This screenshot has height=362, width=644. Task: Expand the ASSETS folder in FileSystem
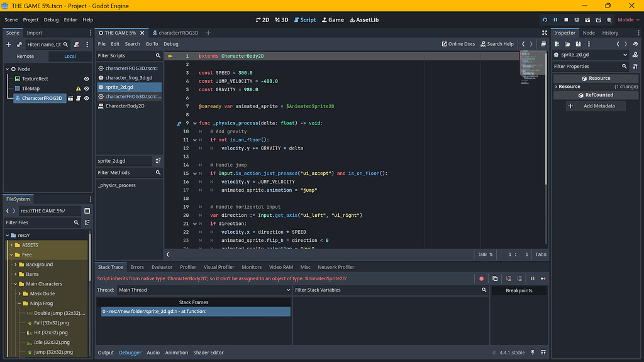(x=11, y=245)
